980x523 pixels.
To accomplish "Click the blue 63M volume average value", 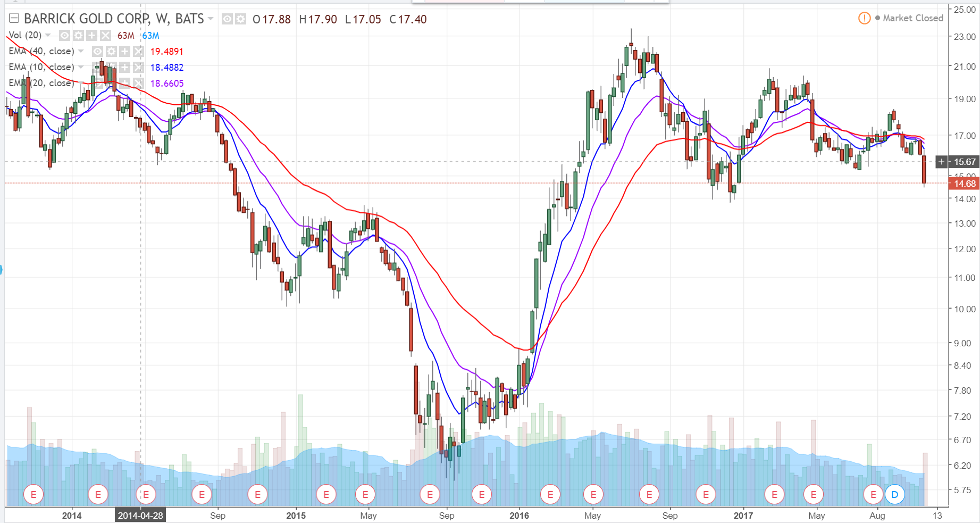I will (150, 36).
